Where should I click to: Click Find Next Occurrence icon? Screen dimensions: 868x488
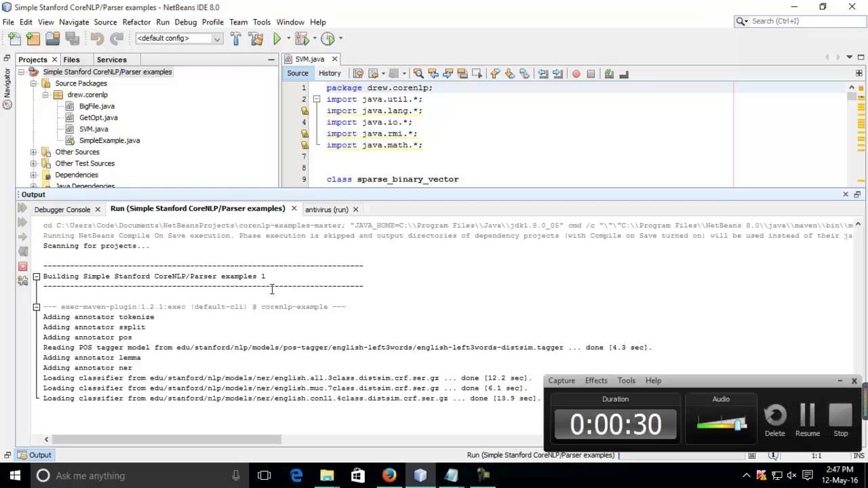[448, 73]
